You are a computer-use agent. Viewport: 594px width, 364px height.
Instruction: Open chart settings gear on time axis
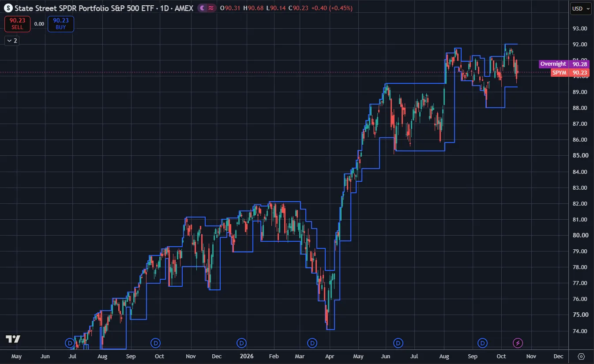[x=581, y=356]
